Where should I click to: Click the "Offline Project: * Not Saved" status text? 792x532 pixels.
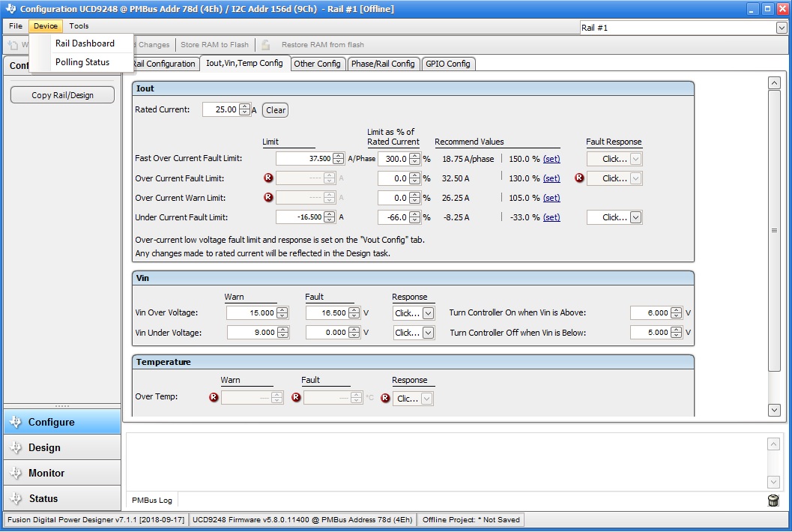(x=471, y=520)
